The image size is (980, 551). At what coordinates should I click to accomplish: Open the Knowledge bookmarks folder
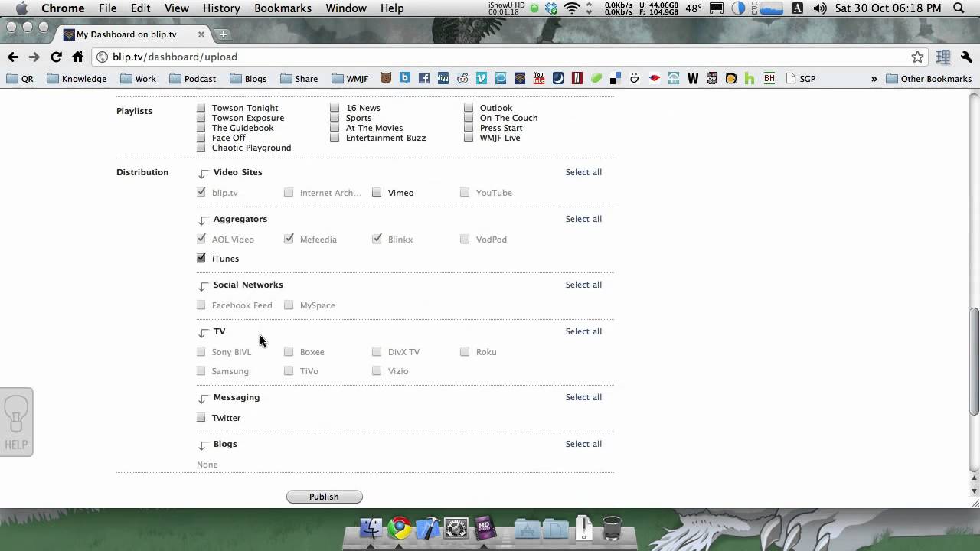pyautogui.click(x=77, y=79)
